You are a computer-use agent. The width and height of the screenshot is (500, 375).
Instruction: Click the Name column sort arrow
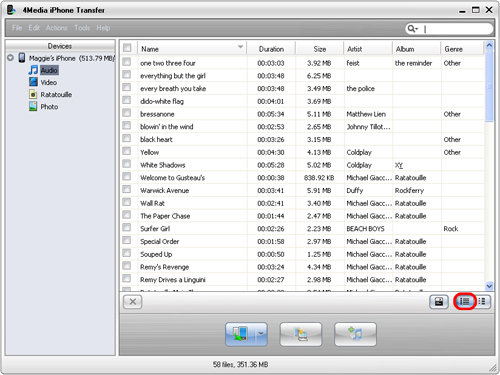[240, 47]
